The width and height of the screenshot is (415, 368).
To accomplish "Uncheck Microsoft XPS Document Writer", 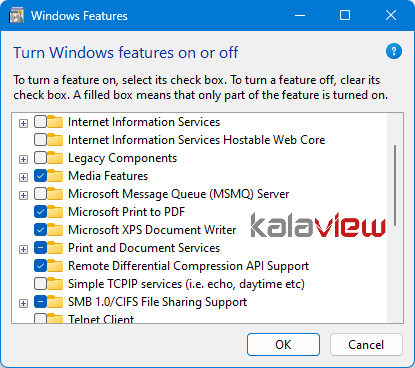I will point(40,230).
